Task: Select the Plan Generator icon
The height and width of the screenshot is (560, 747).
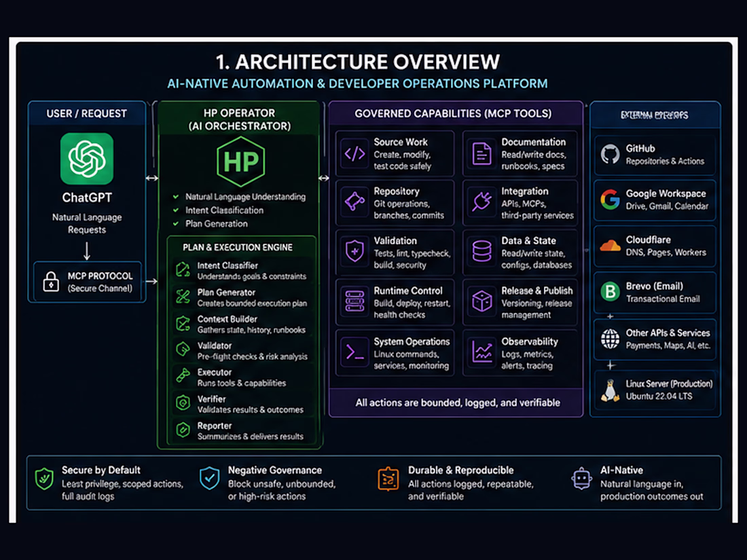Action: 183,297
